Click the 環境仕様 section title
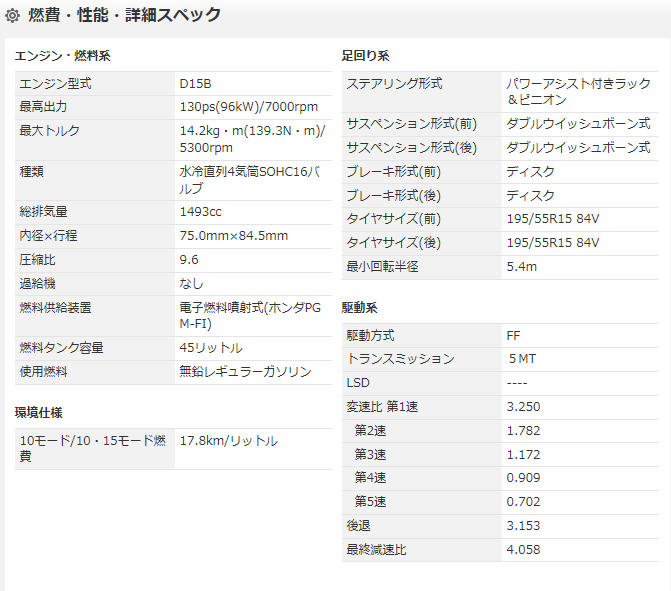Image resolution: width=671 pixels, height=591 pixels. (x=39, y=413)
